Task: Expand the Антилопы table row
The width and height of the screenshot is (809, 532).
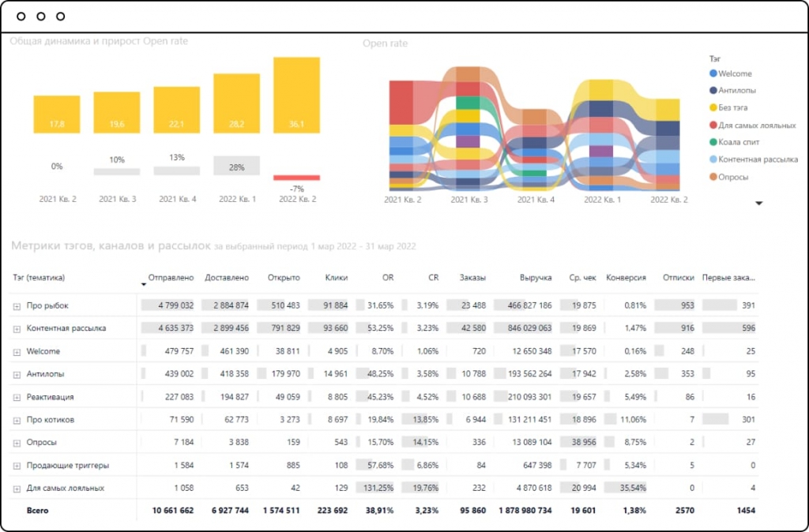Action: [x=17, y=375]
